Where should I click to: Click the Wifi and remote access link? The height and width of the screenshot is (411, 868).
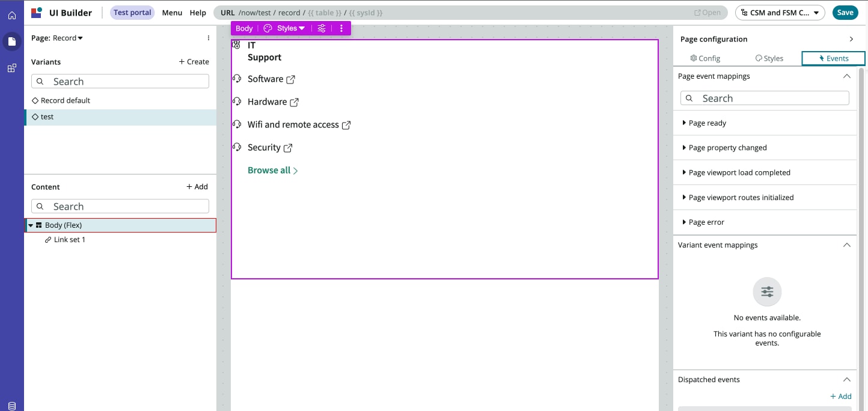(293, 125)
